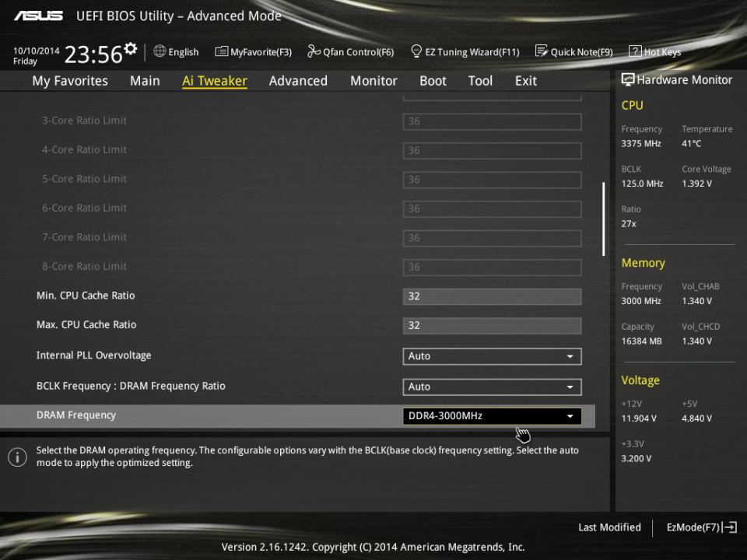Expand the DRAM Frequency DDR4-3000MHz dropdown

(492, 415)
